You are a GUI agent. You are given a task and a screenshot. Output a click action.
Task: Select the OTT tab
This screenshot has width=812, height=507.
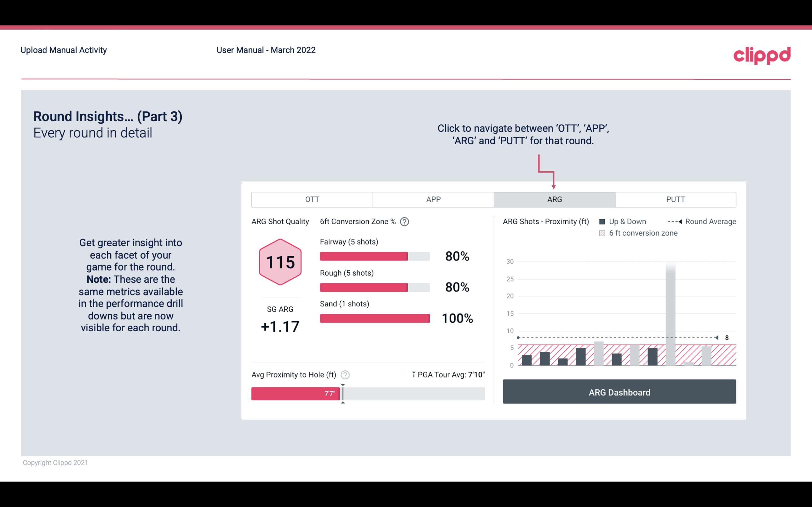click(312, 200)
